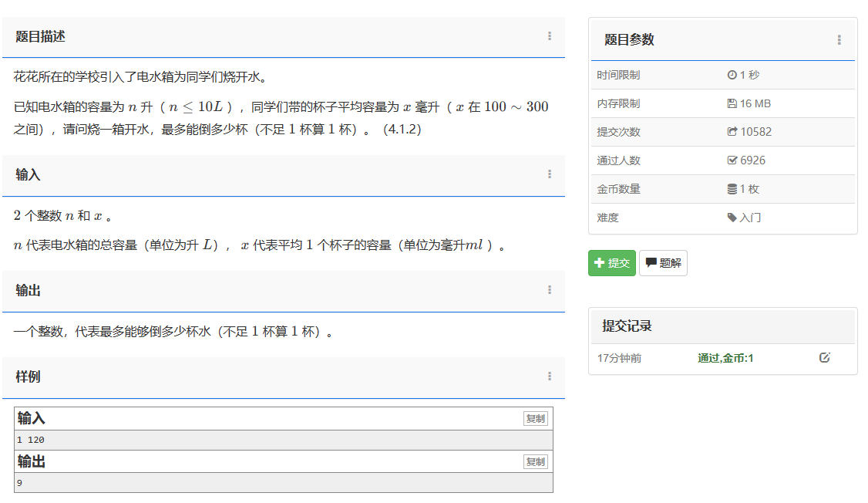The image size is (868, 503).
Task: Open the 样例 section options menu
Action: coord(549,376)
